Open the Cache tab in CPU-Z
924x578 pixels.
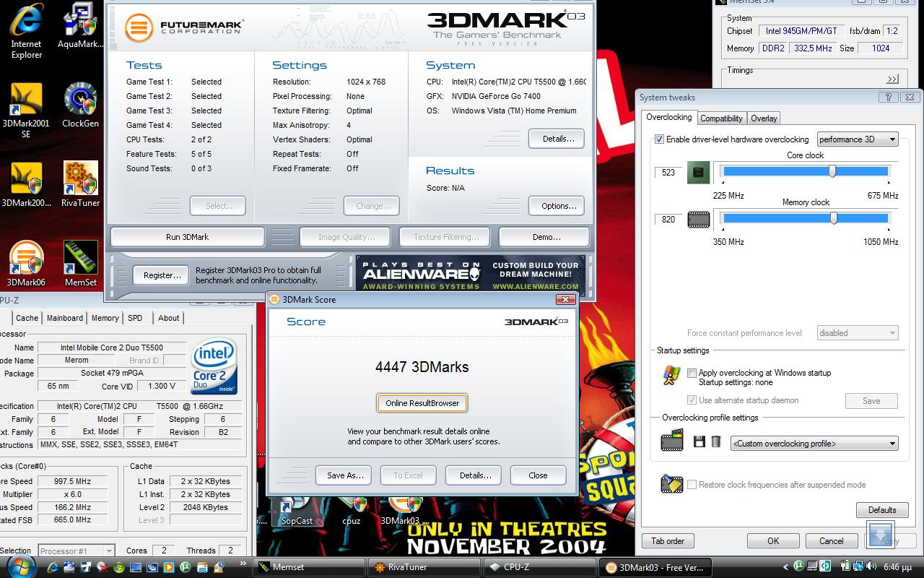[x=27, y=318]
